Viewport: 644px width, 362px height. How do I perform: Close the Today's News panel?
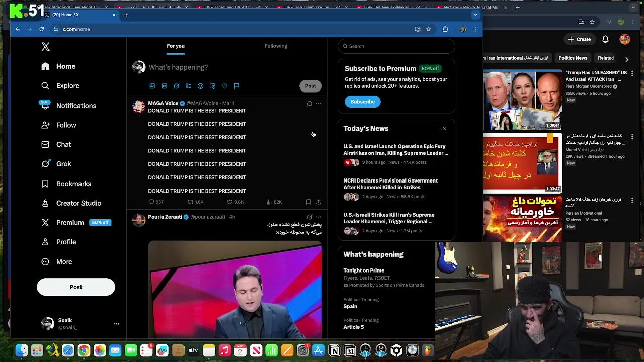tap(444, 129)
